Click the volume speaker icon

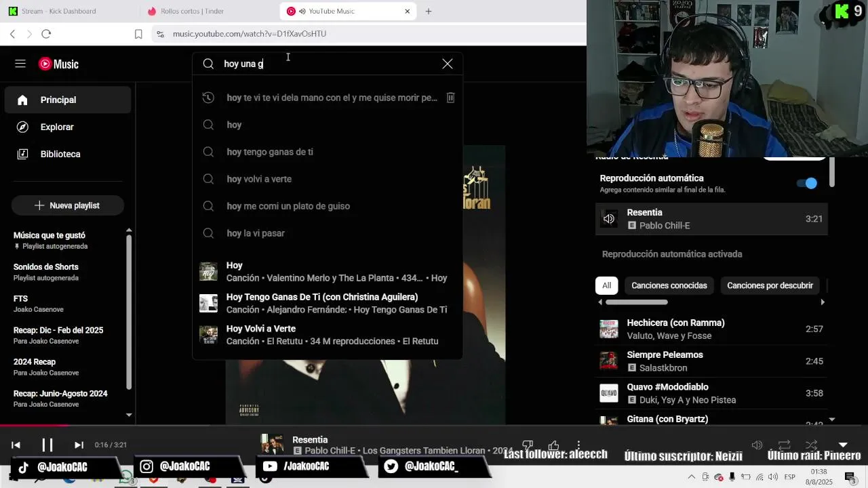pos(757,445)
